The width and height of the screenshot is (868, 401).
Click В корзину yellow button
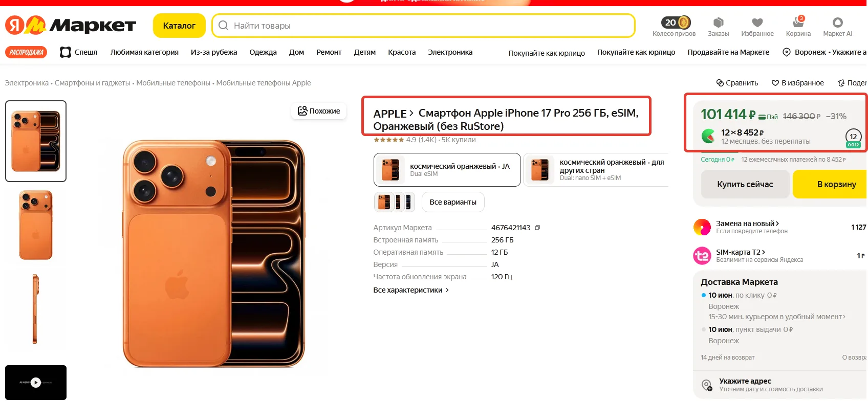pos(831,184)
